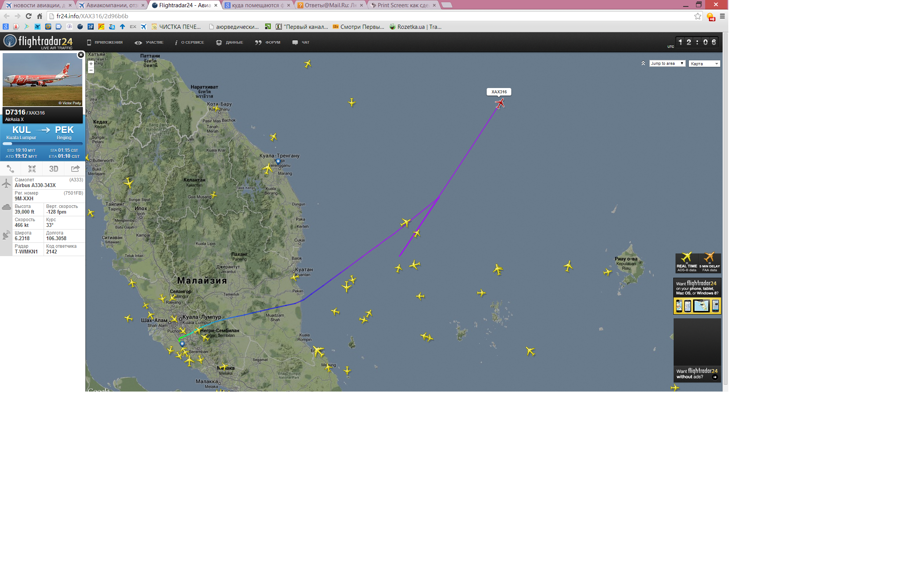Viewport: 924px width, 582px height.
Task: Collapse the map controls with double chevron
Action: tap(643, 63)
